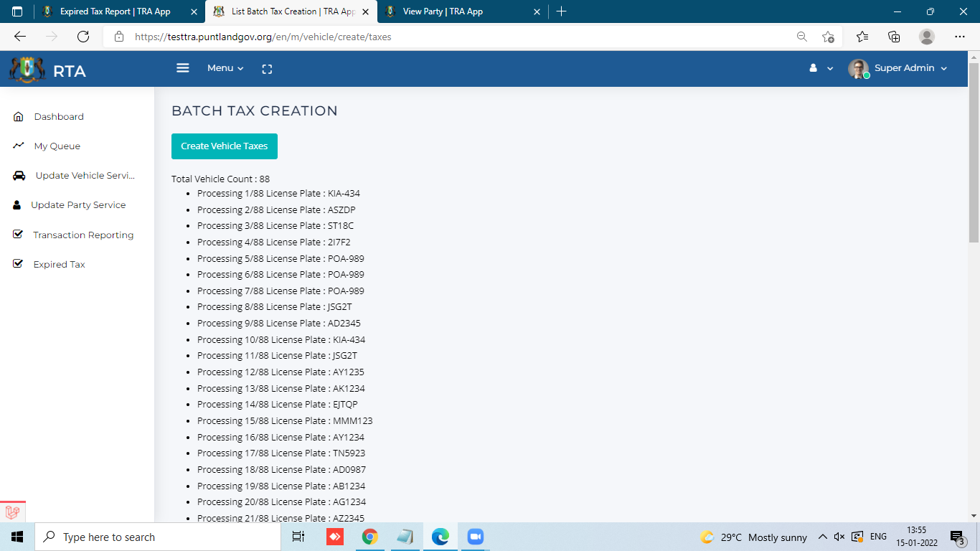This screenshot has height=551, width=980.
Task: Open Dashboard from sidebar
Action: pyautogui.click(x=59, y=116)
